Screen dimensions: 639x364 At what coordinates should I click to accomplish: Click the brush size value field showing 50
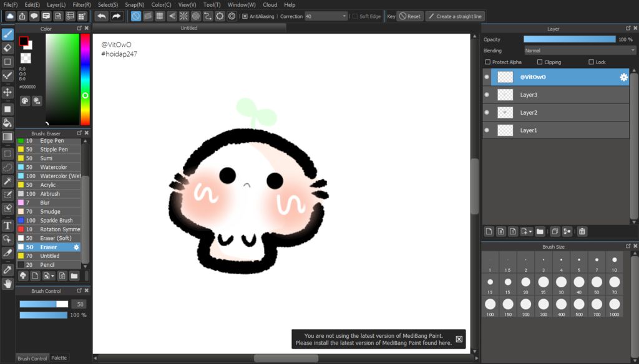pyautogui.click(x=80, y=304)
